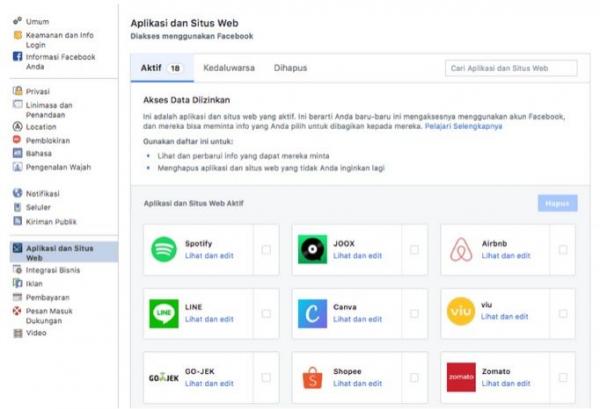This screenshot has height=409, width=600.
Task: Switch to the Kedaluwarsa tab
Action: (x=229, y=68)
